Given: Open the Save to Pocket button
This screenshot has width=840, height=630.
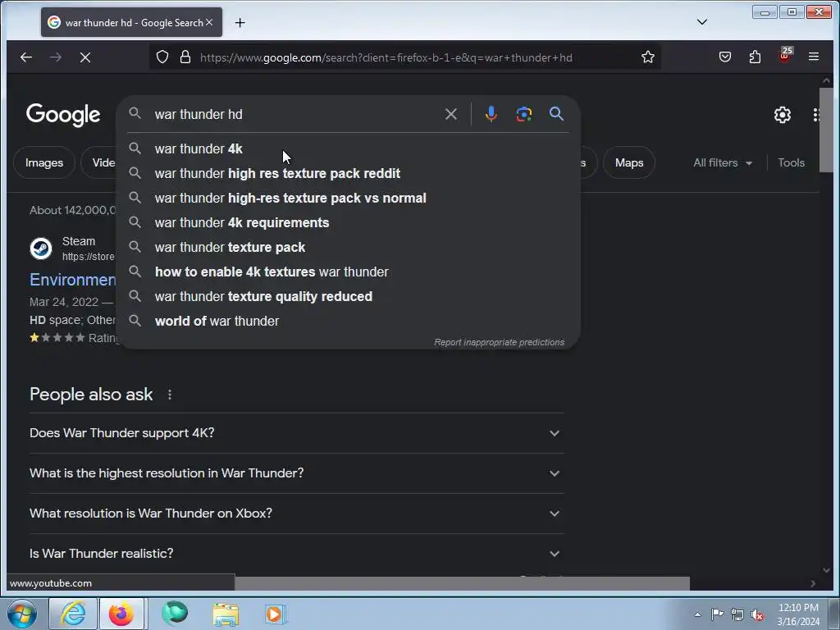Looking at the screenshot, I should [x=725, y=57].
